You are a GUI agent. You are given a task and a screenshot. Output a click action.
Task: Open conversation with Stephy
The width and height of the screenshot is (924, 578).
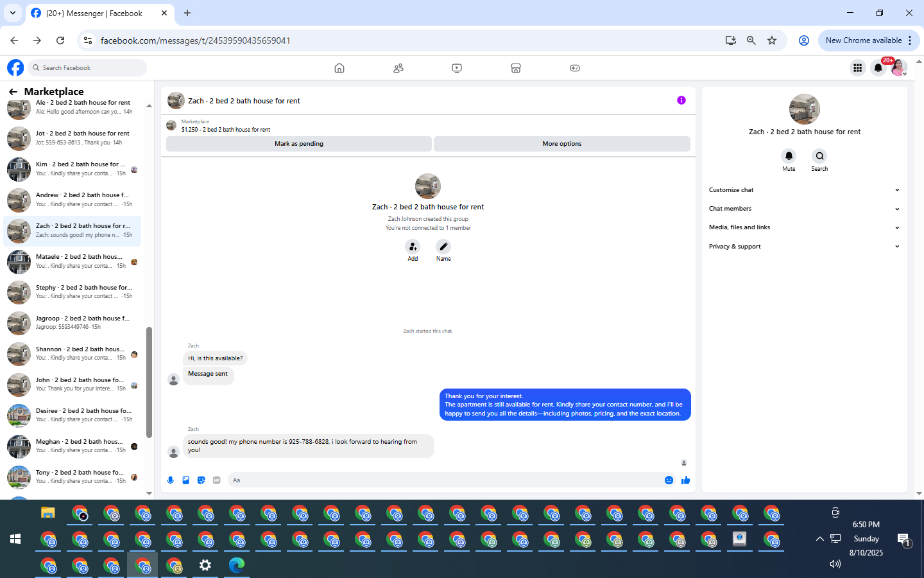(x=73, y=292)
